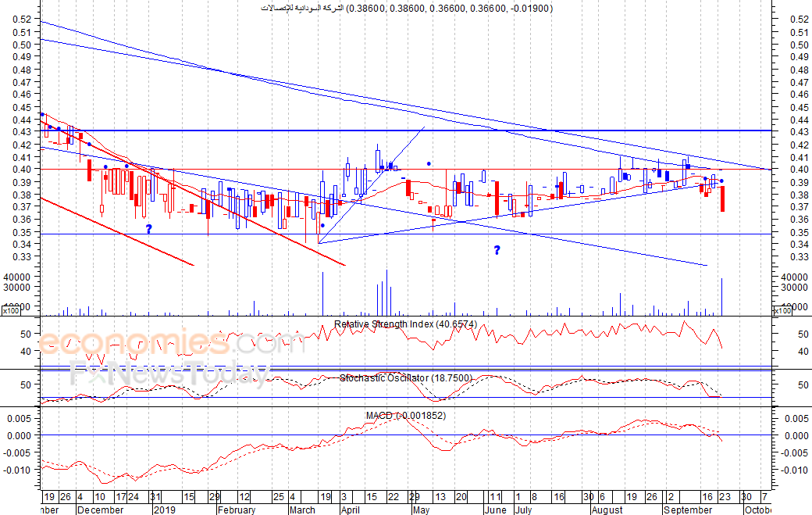Click the chart title with OHLC values
The height and width of the screenshot is (515, 812).
click(407, 8)
